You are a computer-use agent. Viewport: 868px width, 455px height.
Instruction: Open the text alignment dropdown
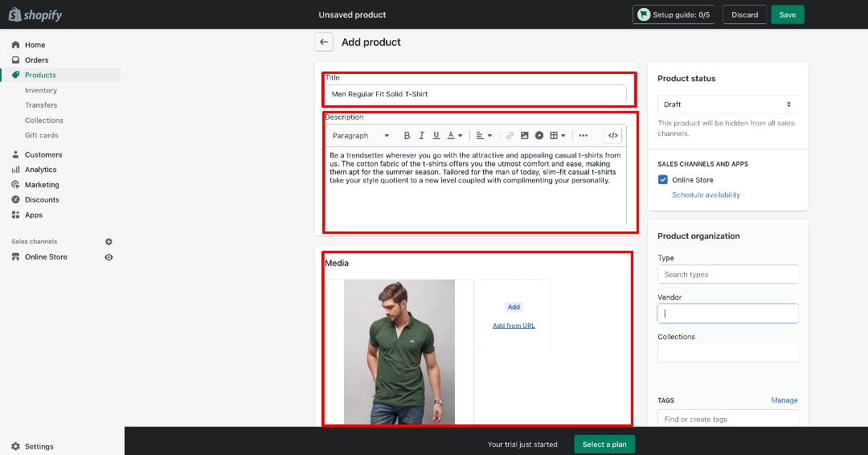click(484, 136)
